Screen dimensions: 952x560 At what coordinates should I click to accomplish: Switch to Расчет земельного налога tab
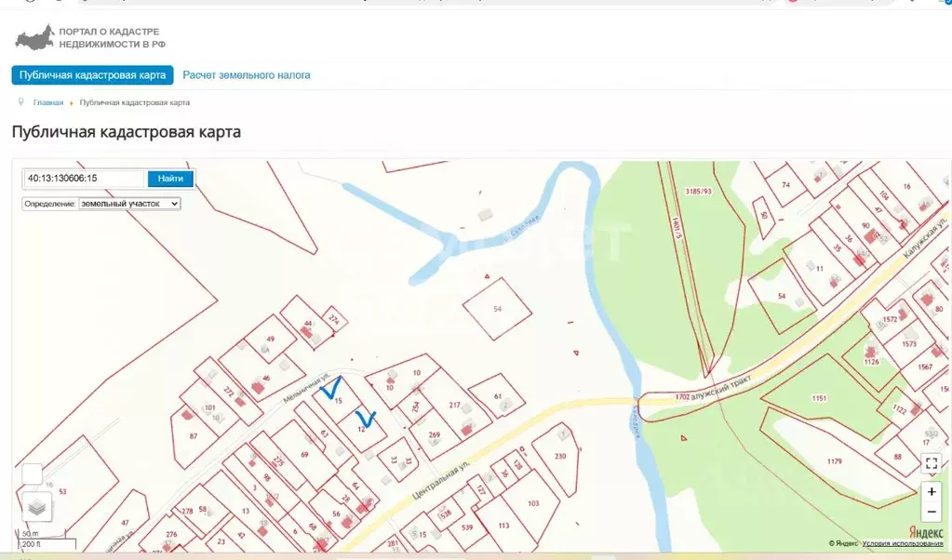tap(246, 75)
